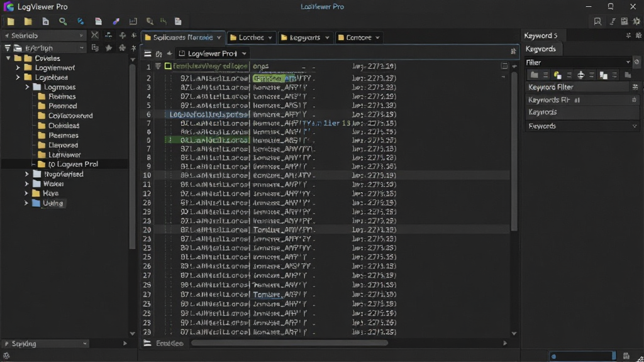Switch to the Lorchee tab
Viewport: 644px width, 362px height.
[x=251, y=37]
